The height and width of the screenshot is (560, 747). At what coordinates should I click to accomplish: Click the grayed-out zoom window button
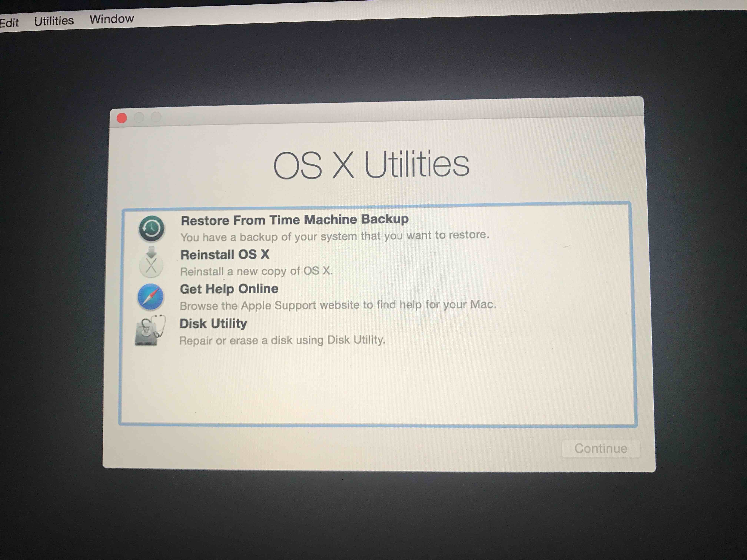click(156, 117)
